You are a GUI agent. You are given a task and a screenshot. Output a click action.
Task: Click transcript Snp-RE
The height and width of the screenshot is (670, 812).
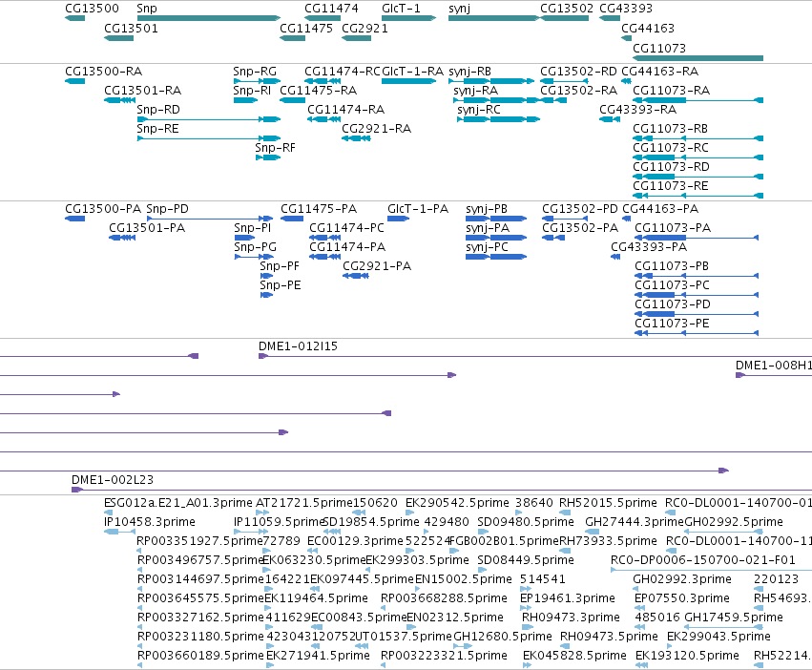[x=209, y=138]
